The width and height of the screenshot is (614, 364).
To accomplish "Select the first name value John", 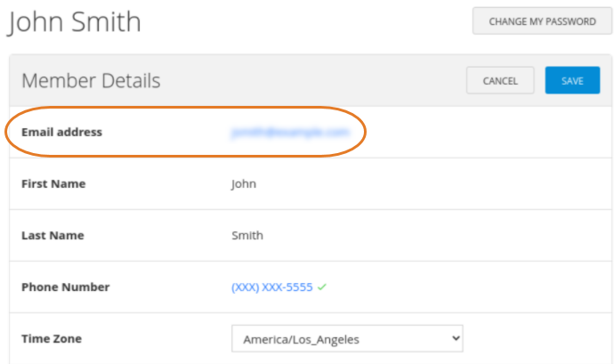I will (244, 183).
